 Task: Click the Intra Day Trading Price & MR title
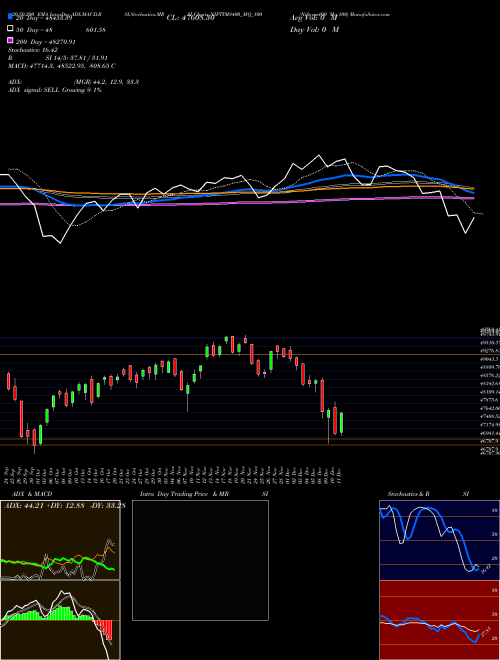tap(184, 494)
